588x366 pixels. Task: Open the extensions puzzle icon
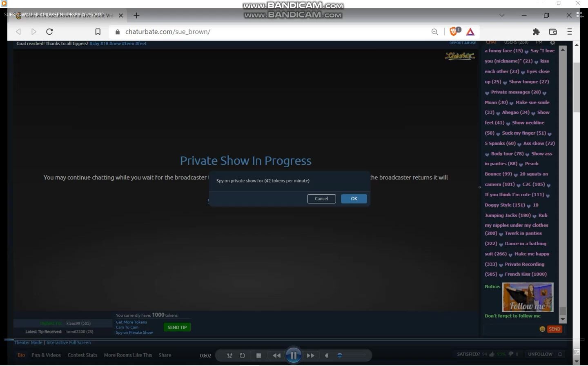click(536, 32)
